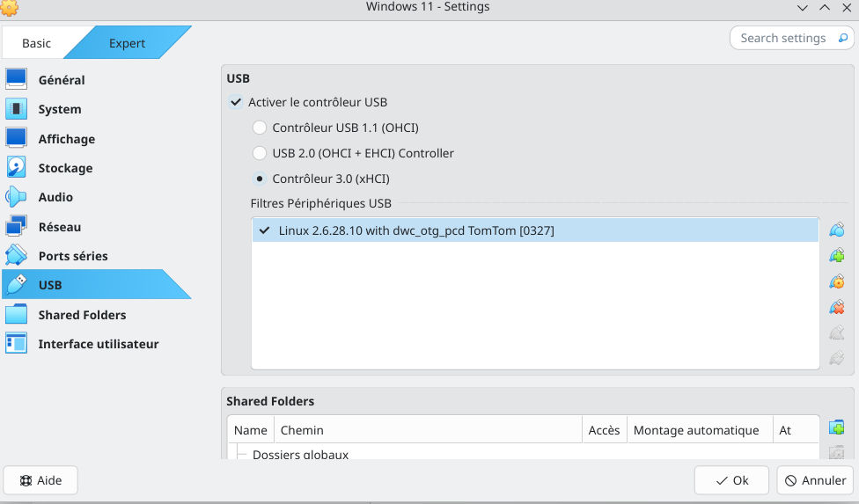859x504 pixels.
Task: Choose USB 2.0 (OHCI + EHCI) Controller
Action: (x=260, y=153)
